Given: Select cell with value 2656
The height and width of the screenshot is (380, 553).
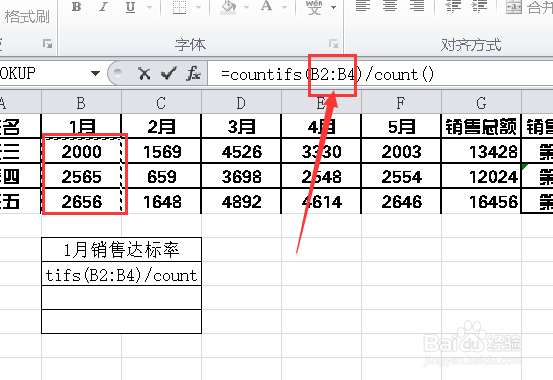Looking at the screenshot, I should (x=81, y=201).
